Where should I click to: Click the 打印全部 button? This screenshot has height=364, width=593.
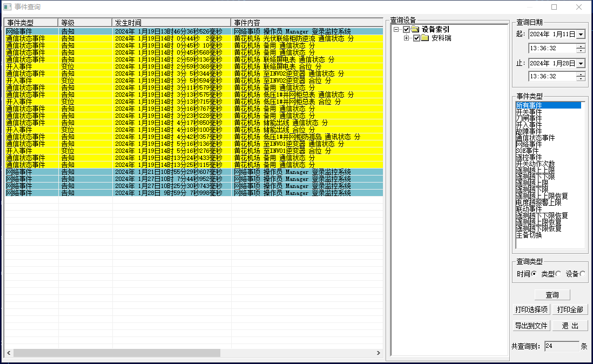tap(570, 309)
